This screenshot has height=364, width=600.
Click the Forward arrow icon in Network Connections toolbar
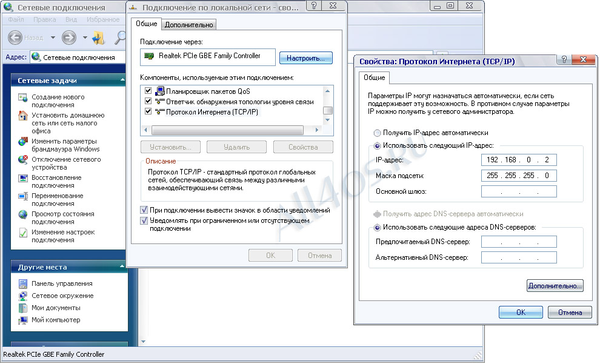tap(69, 38)
